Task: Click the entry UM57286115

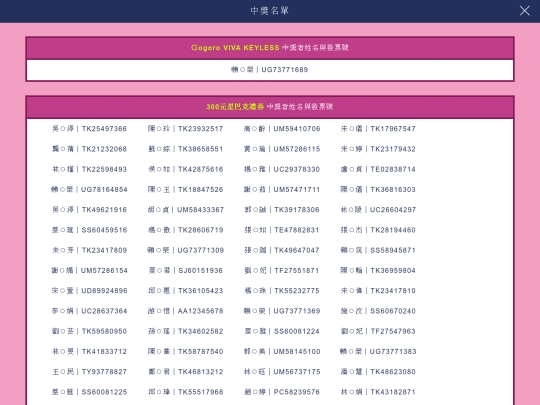Action: click(x=282, y=149)
